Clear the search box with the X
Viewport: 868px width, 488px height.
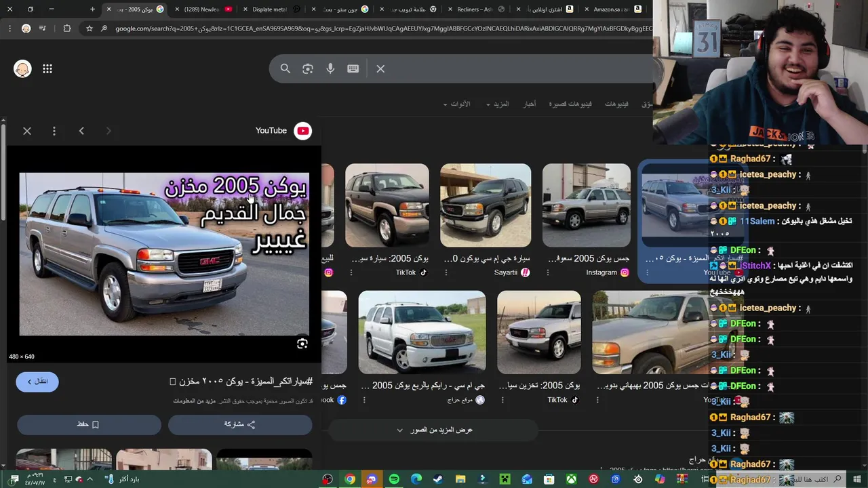click(380, 68)
